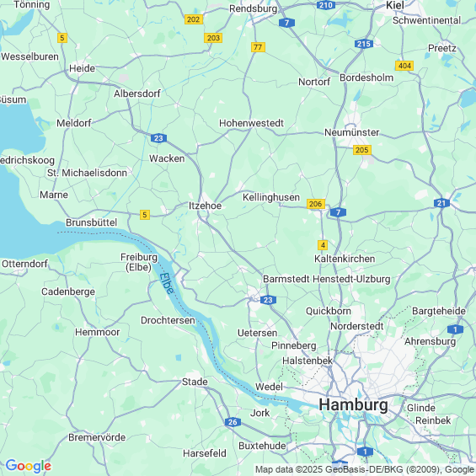Click the Elbe river label

(x=167, y=283)
